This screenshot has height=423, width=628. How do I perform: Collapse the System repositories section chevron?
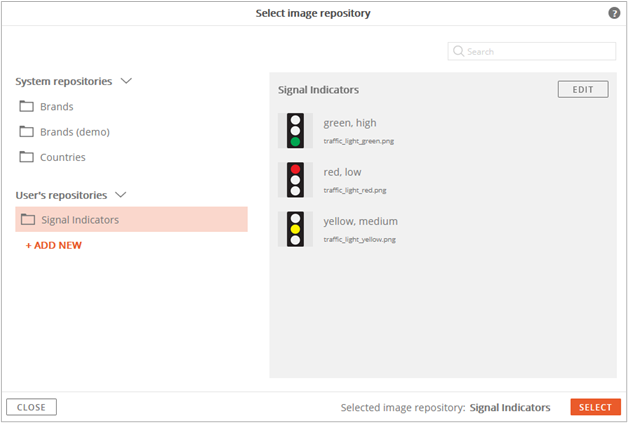[x=126, y=81]
